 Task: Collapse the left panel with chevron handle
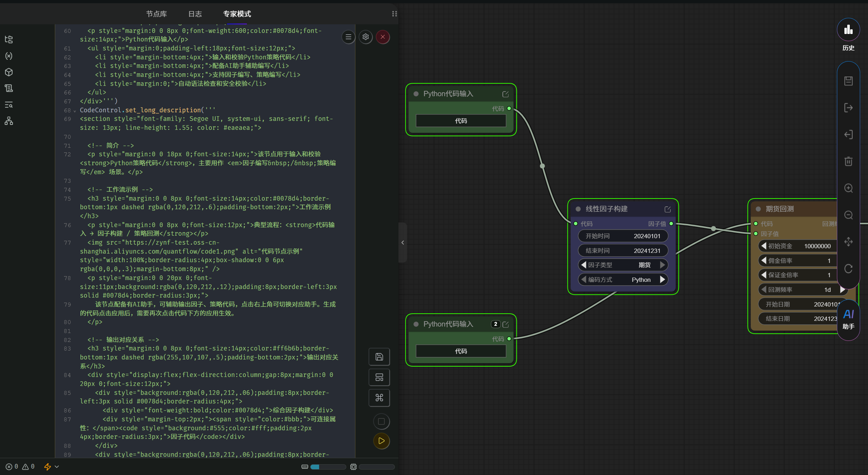click(403, 243)
